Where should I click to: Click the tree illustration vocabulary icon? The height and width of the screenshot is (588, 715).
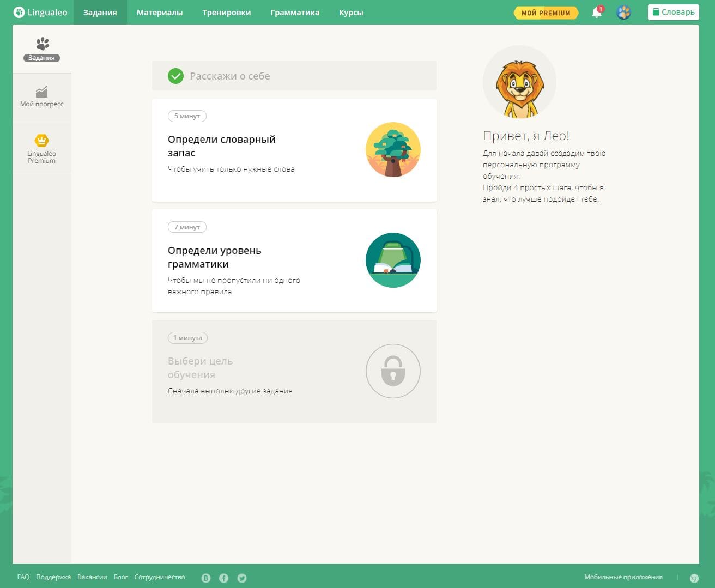coord(393,149)
